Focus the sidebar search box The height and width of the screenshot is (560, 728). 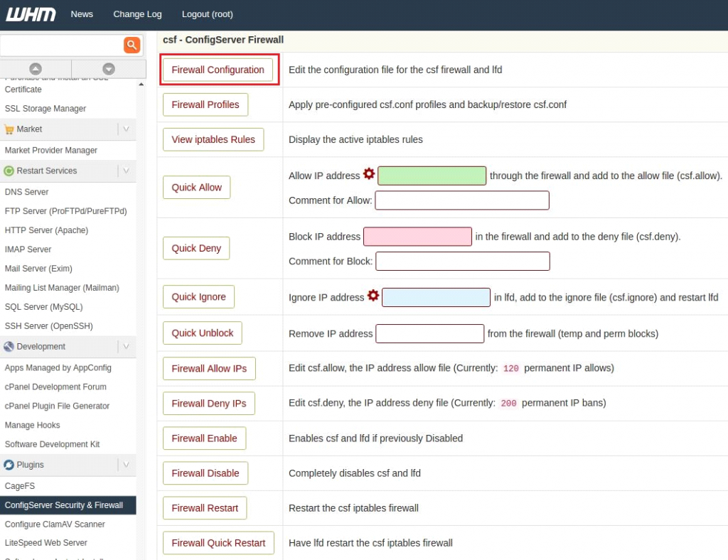click(62, 45)
